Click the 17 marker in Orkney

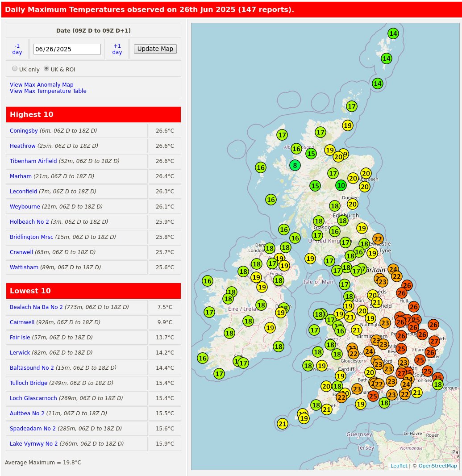pos(351,106)
